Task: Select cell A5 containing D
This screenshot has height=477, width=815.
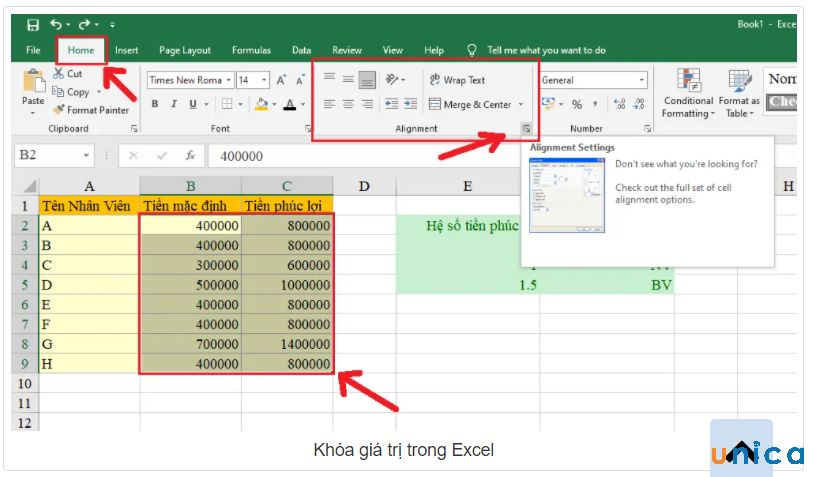Action: pyautogui.click(x=89, y=284)
